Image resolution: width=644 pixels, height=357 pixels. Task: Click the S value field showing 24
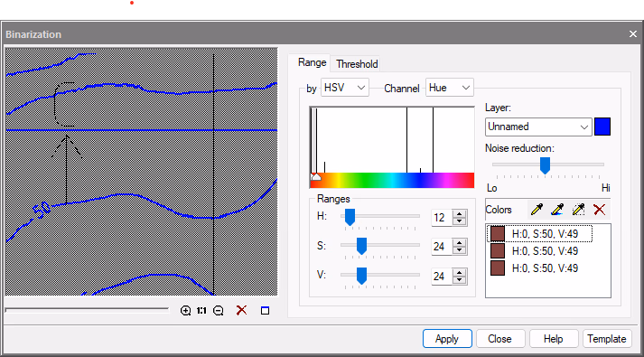coord(441,247)
